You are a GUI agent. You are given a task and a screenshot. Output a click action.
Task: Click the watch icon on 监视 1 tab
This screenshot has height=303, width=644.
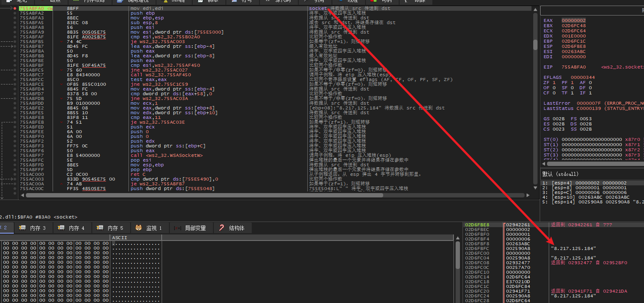(138, 228)
